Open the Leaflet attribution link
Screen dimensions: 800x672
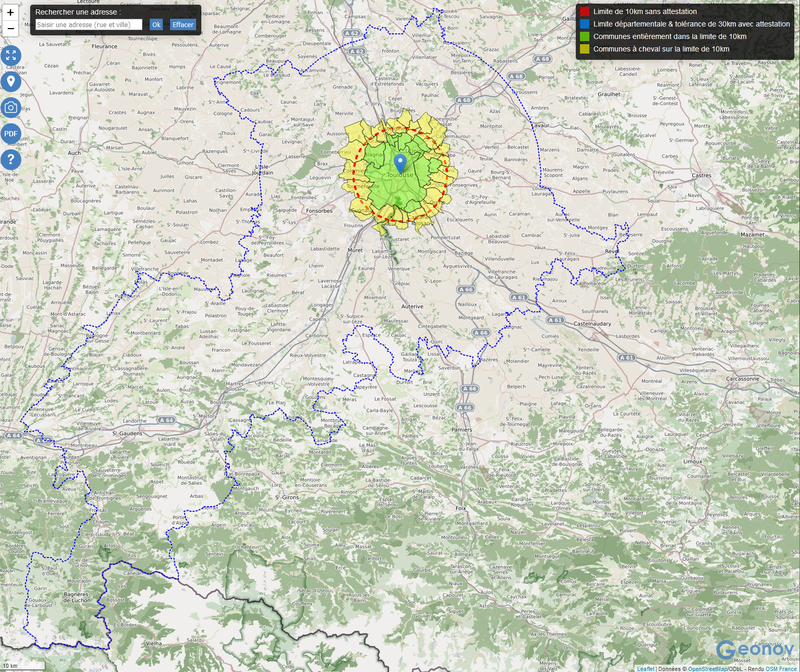point(646,668)
